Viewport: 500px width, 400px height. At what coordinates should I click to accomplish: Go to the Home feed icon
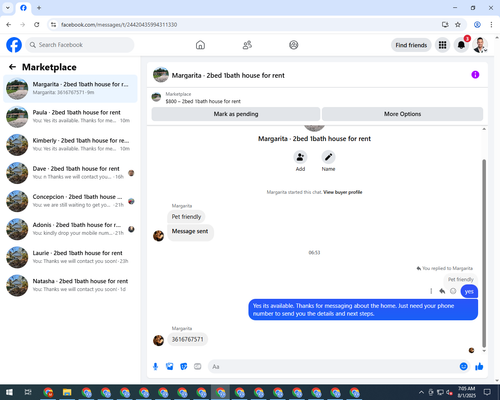pos(200,45)
